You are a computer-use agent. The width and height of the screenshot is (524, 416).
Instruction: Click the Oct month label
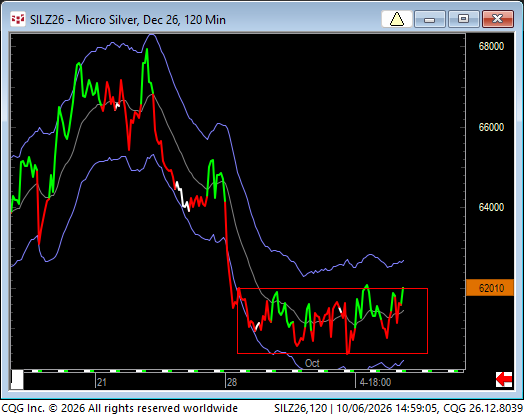[x=312, y=363]
